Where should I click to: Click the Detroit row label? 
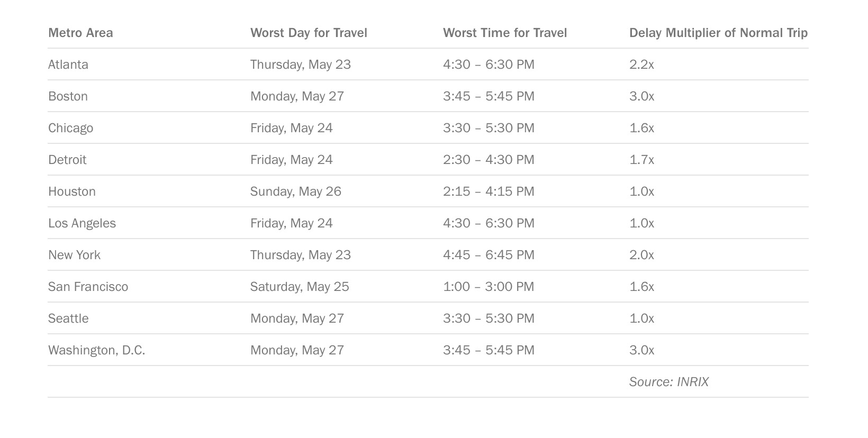click(67, 160)
